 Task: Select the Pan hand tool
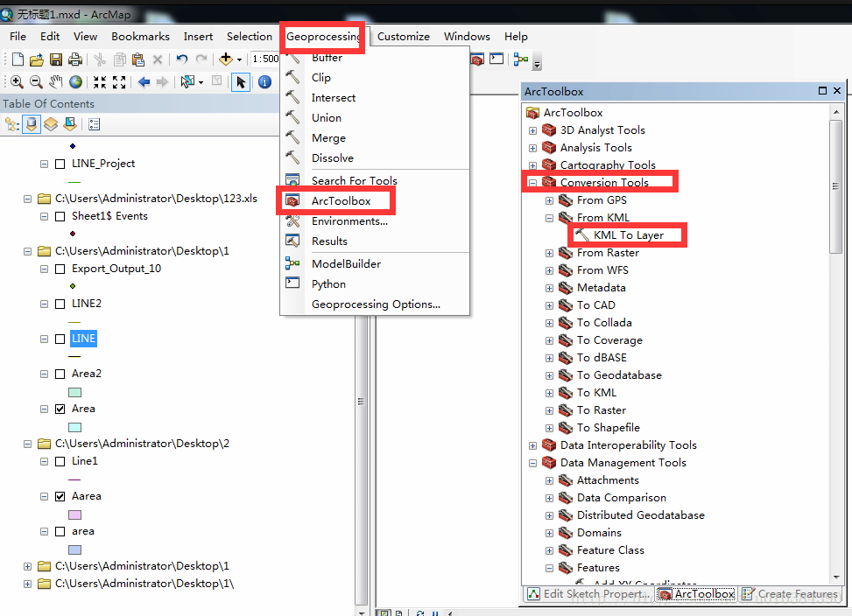pyautogui.click(x=55, y=82)
